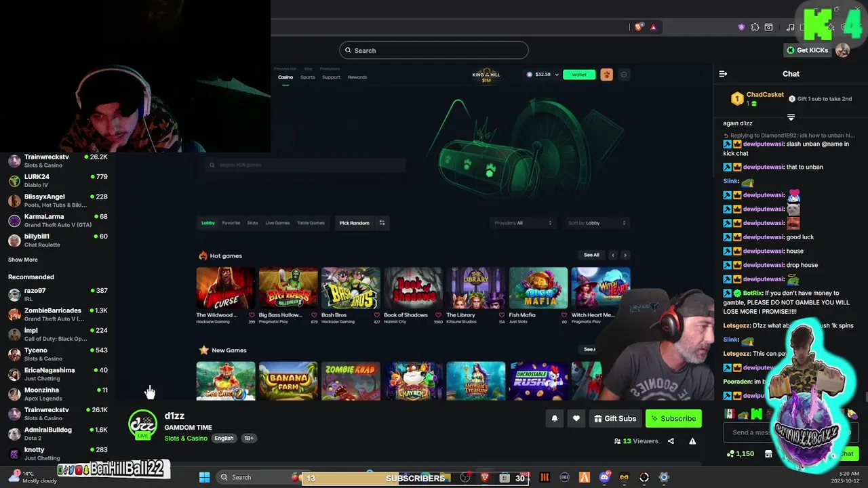Viewport: 868px width, 488px height.
Task: Open Discord from the taskbar
Action: pos(604,477)
